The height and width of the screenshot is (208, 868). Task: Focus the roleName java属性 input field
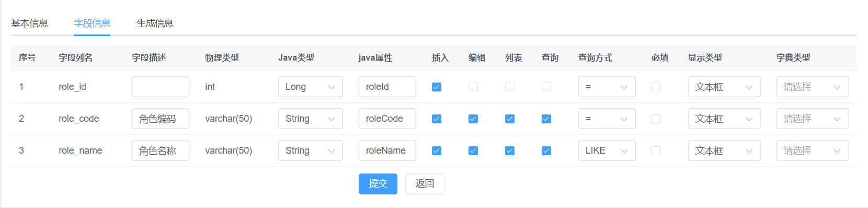coord(387,151)
